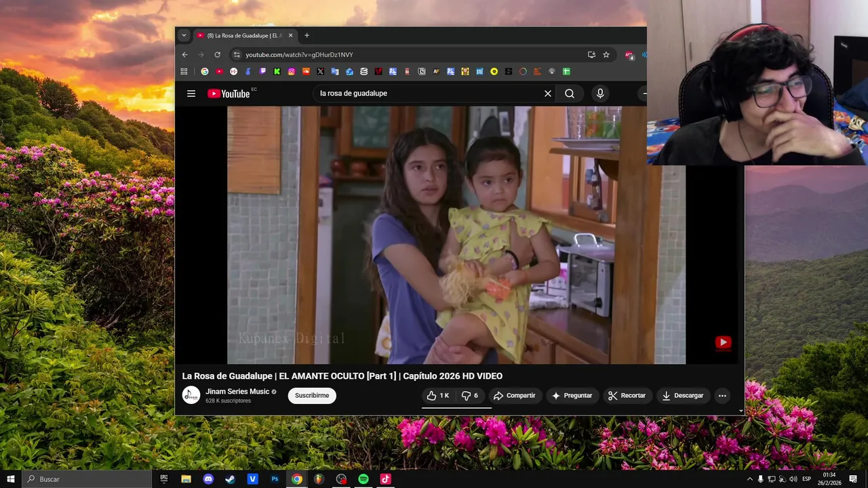Open Steam from the taskbar
This screenshot has height=488, width=868.
[231, 479]
